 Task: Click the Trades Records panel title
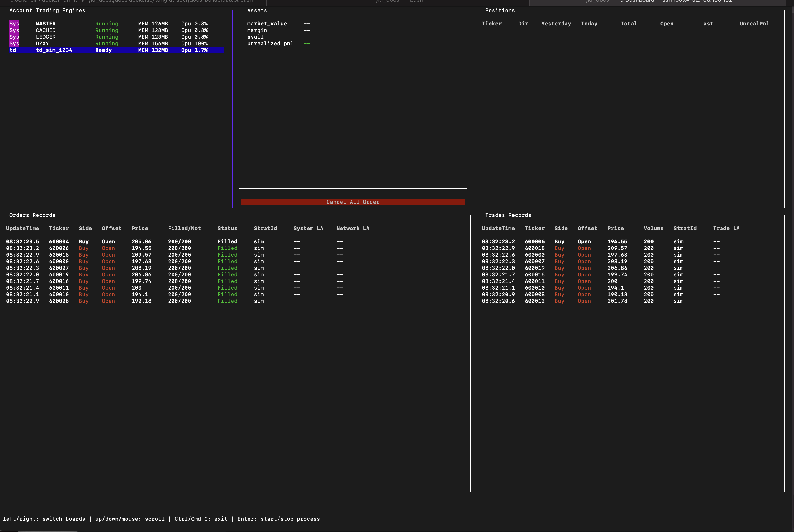[508, 215]
